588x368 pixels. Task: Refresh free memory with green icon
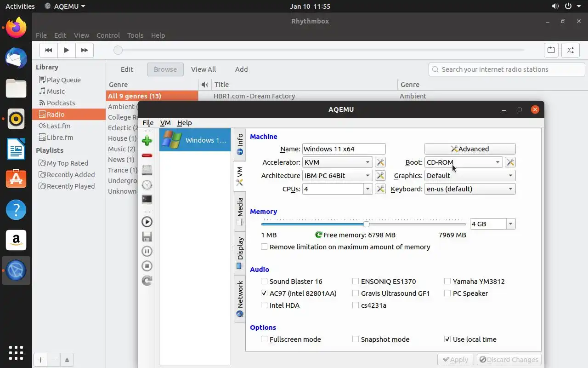click(318, 235)
